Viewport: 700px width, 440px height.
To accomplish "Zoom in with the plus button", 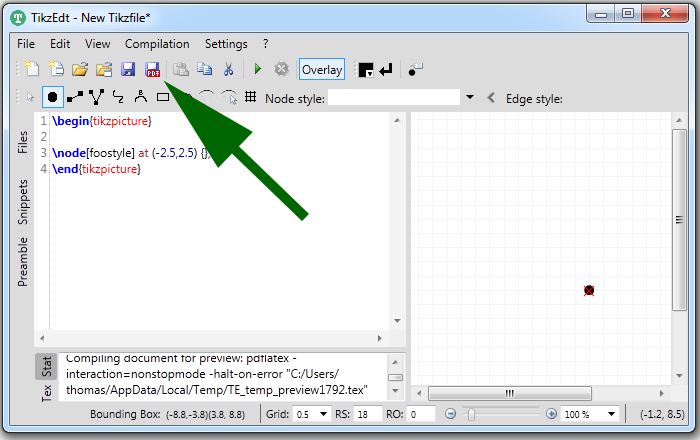I will [551, 414].
